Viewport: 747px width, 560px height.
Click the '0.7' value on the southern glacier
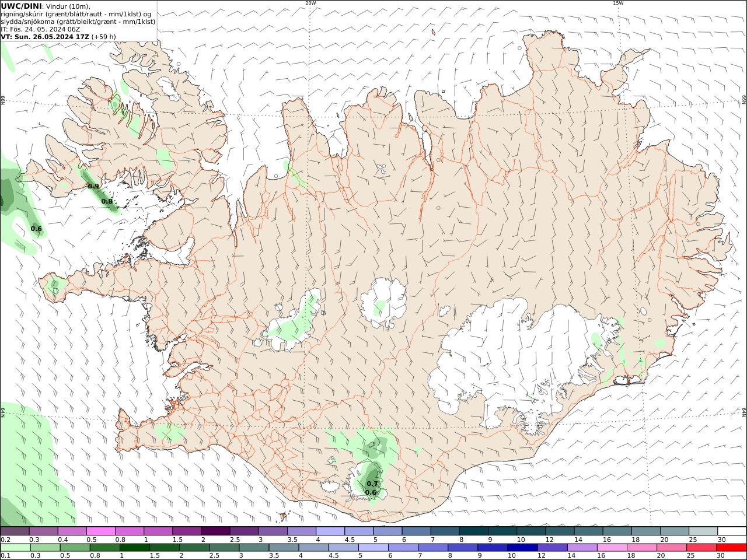(372, 484)
